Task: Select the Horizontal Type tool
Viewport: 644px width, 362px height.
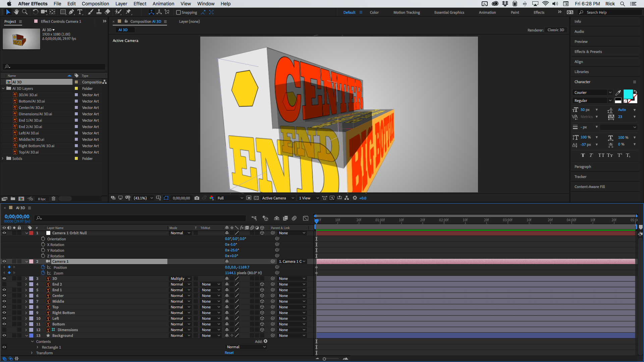Action: [x=80, y=12]
